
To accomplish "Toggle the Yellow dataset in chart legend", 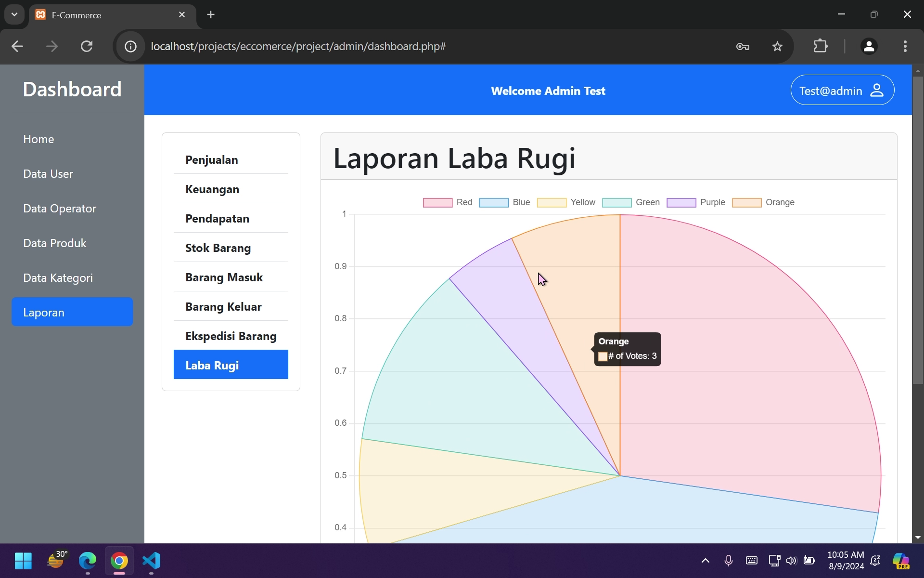I will click(x=566, y=202).
